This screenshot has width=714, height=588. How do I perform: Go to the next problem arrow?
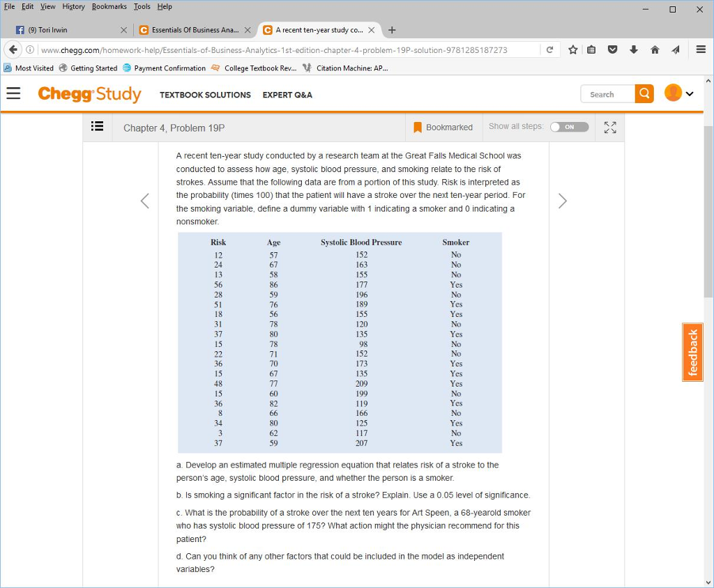tap(563, 201)
